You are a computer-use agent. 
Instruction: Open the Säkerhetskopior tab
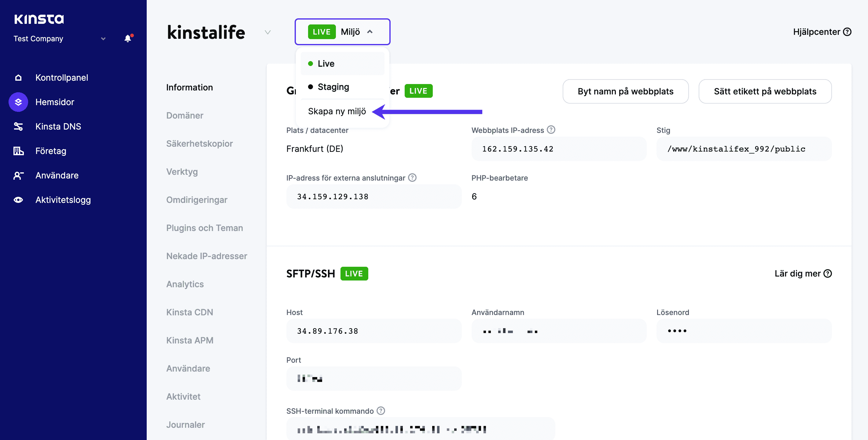tap(199, 144)
